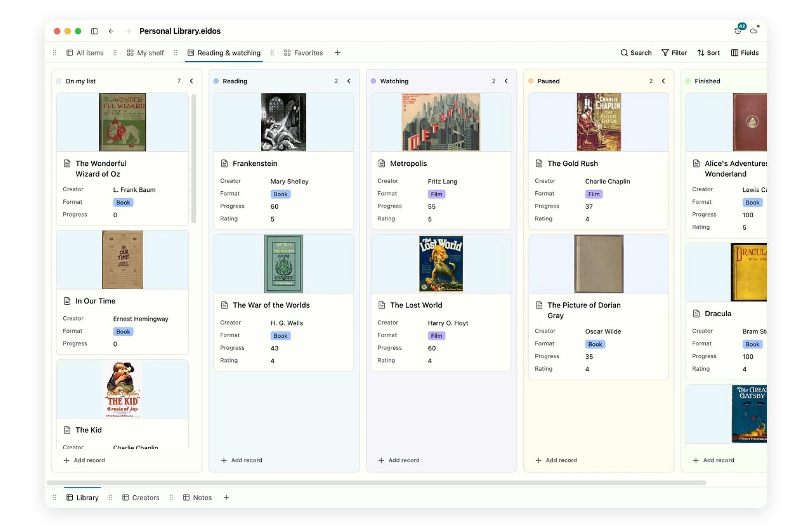Click the Watching status purple dot

373,81
